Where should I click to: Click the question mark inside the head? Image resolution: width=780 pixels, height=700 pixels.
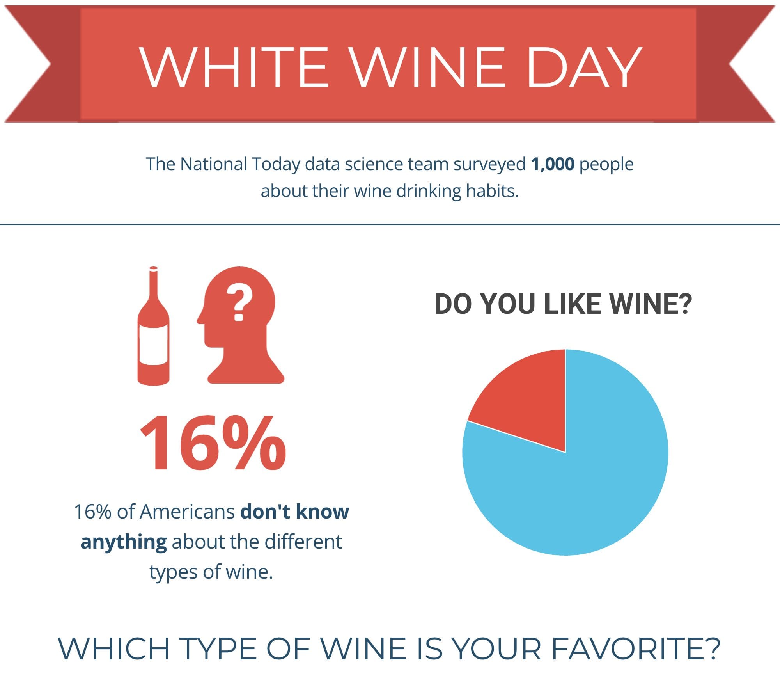coord(239,303)
